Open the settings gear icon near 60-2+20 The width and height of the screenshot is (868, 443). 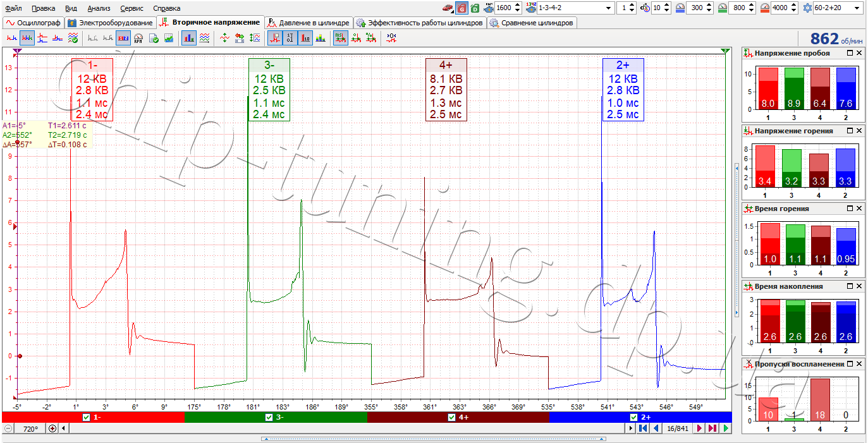coord(807,8)
